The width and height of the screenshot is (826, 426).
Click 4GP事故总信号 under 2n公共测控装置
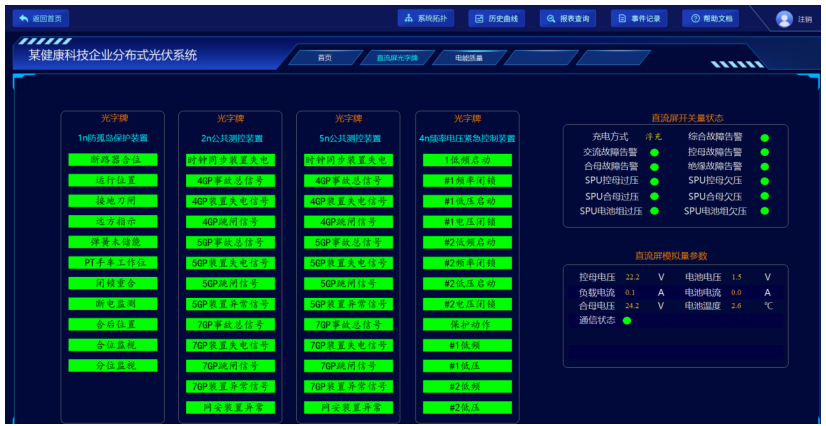230,181
